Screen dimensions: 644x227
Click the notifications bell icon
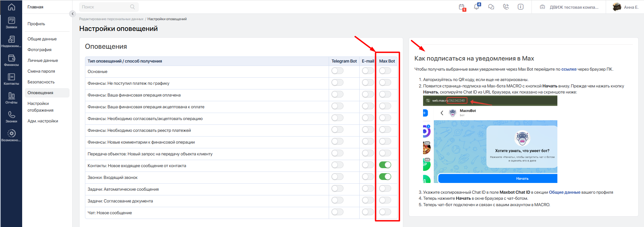click(476, 7)
